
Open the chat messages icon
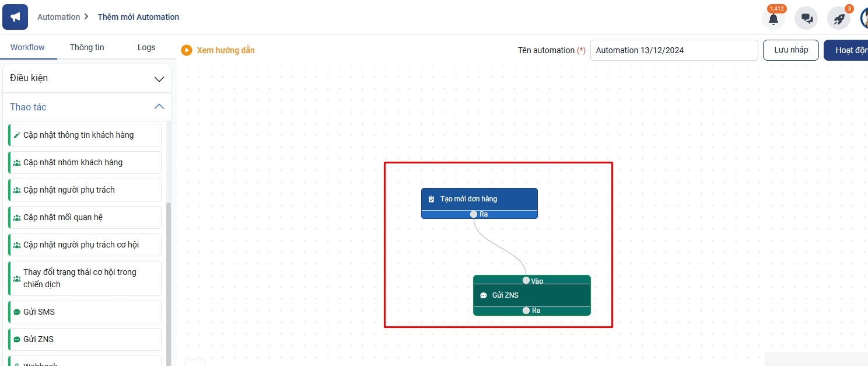point(807,19)
